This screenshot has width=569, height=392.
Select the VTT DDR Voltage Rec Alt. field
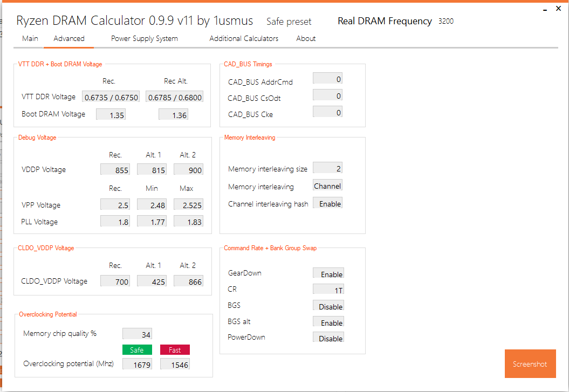[175, 97]
